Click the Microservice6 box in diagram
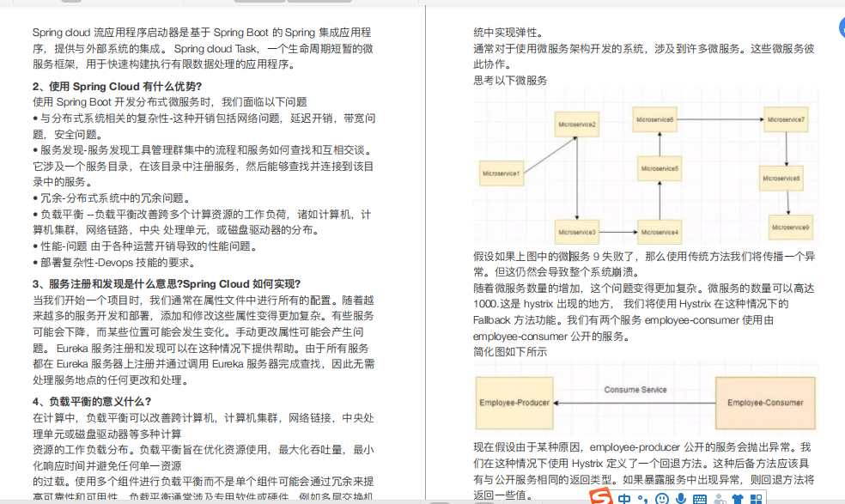 click(x=654, y=119)
